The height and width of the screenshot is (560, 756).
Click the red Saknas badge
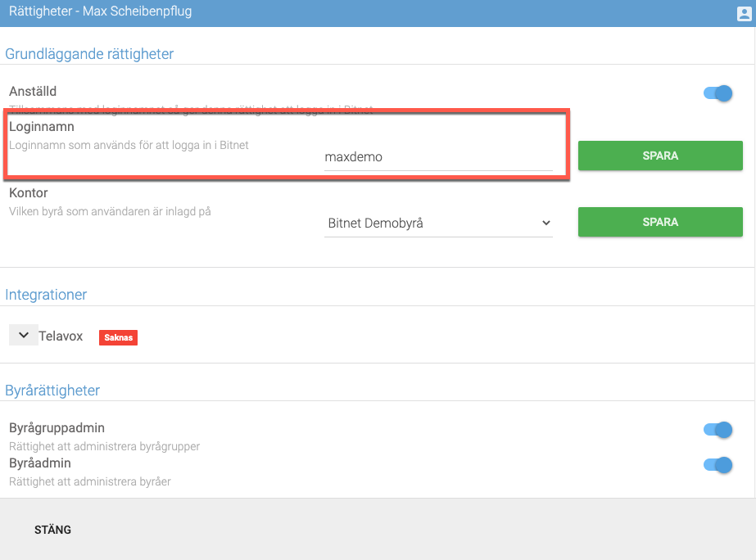[118, 337]
